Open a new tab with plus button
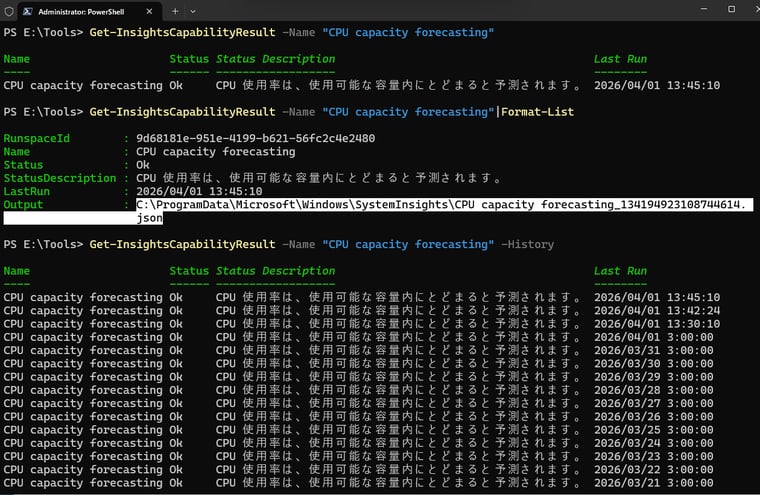 pyautogui.click(x=175, y=11)
